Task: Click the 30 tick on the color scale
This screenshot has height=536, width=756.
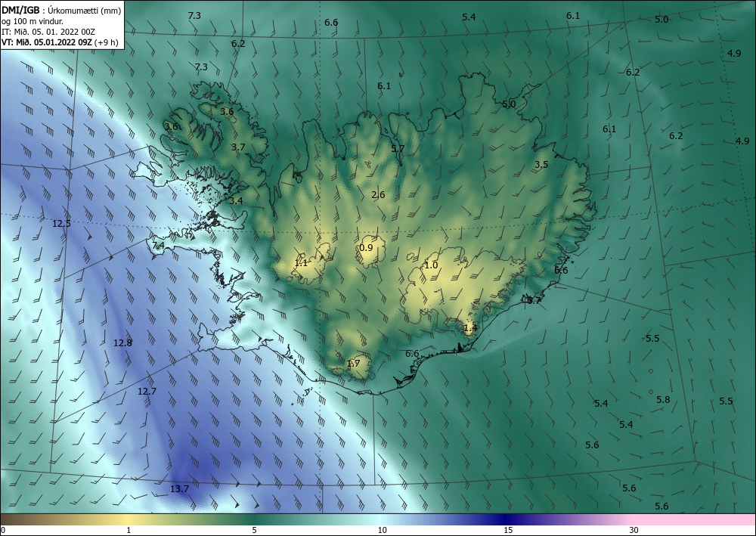Action: coord(634,530)
